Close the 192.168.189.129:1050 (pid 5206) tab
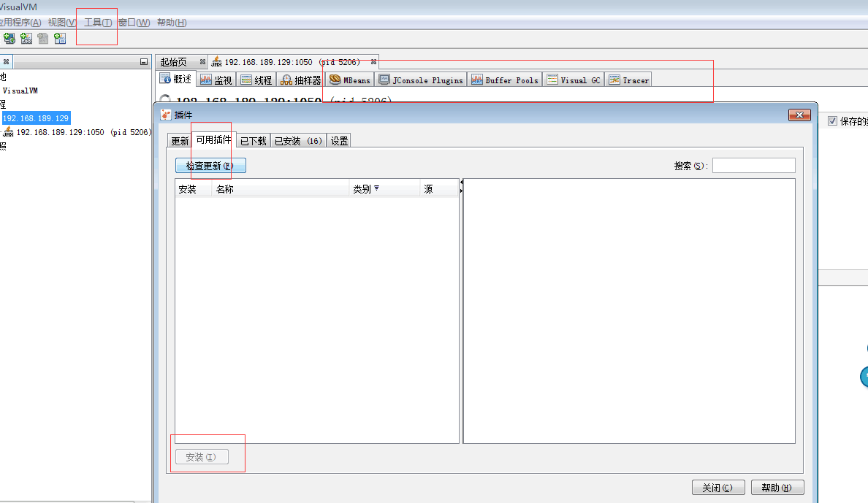 coord(373,61)
